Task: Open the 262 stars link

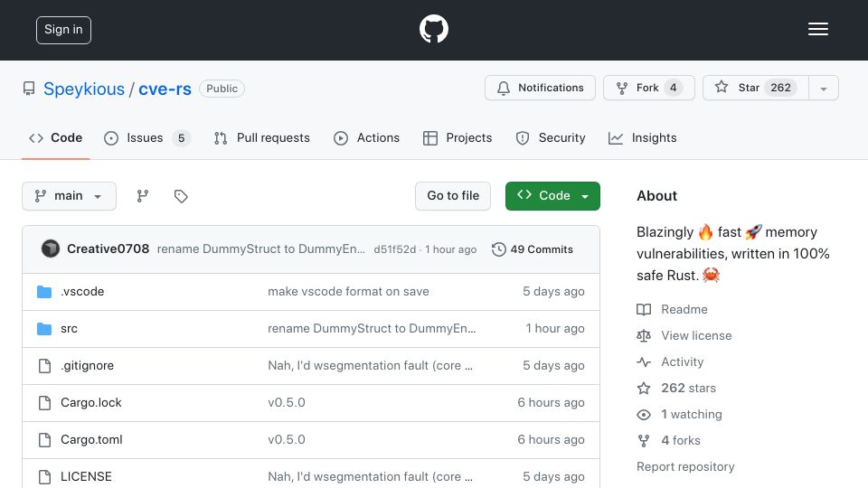Action: click(x=676, y=389)
